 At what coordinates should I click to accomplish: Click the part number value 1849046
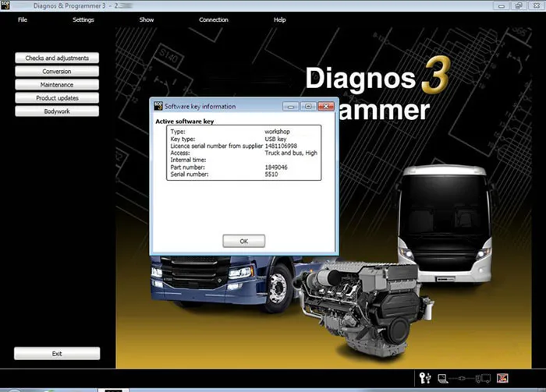pyautogui.click(x=276, y=168)
